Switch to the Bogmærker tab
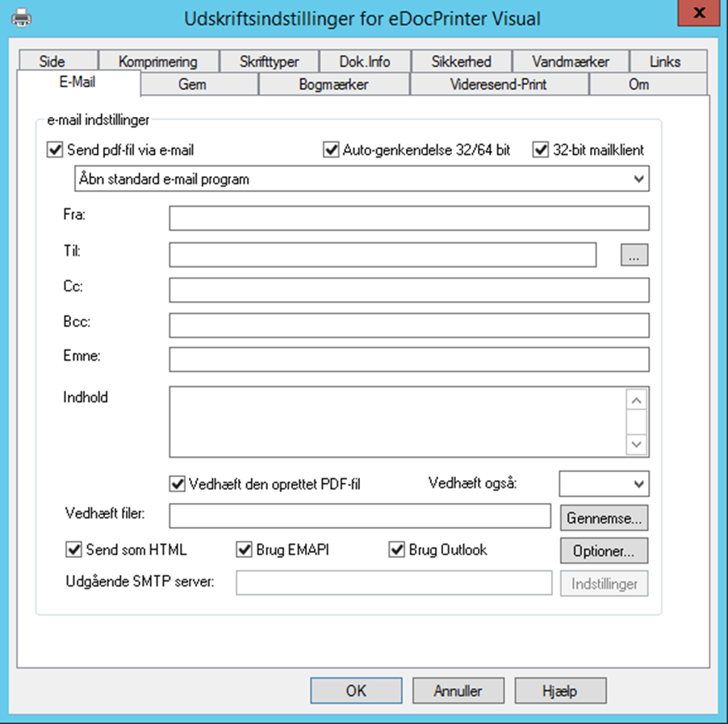The image size is (728, 724). coord(333,84)
